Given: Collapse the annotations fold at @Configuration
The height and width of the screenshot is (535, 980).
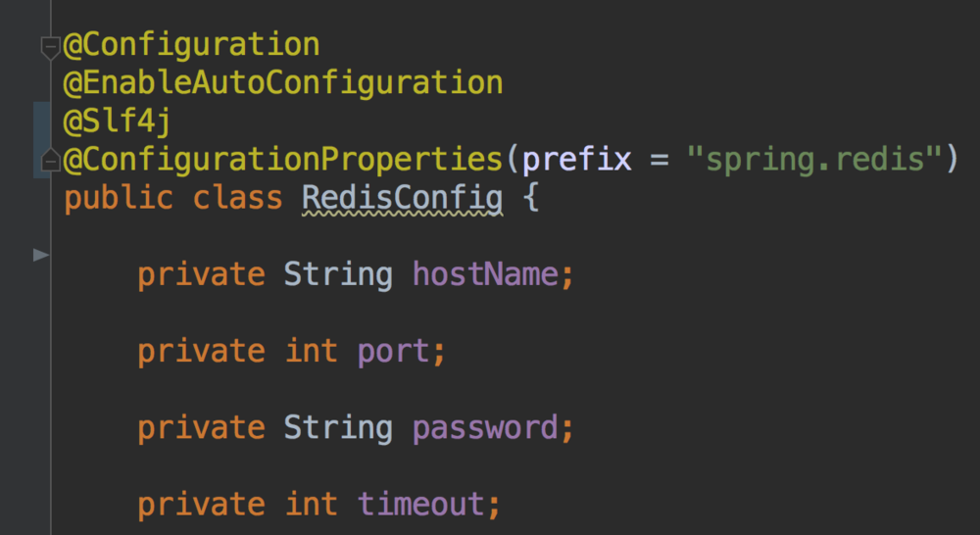Looking at the screenshot, I should 50,46.
